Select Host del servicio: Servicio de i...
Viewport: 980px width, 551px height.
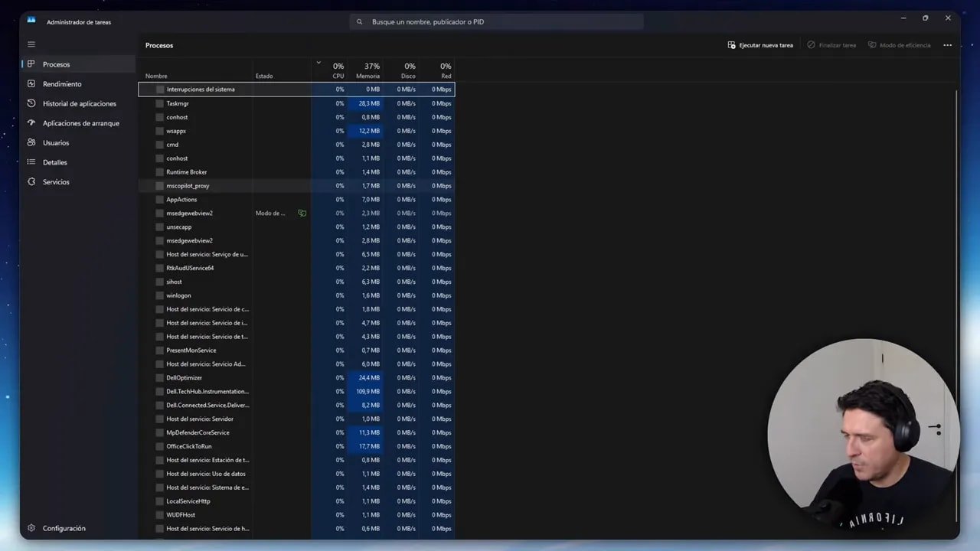coord(296,323)
